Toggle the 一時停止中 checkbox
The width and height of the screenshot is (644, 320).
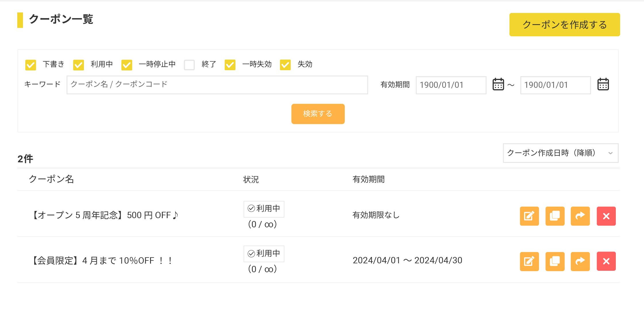(127, 65)
